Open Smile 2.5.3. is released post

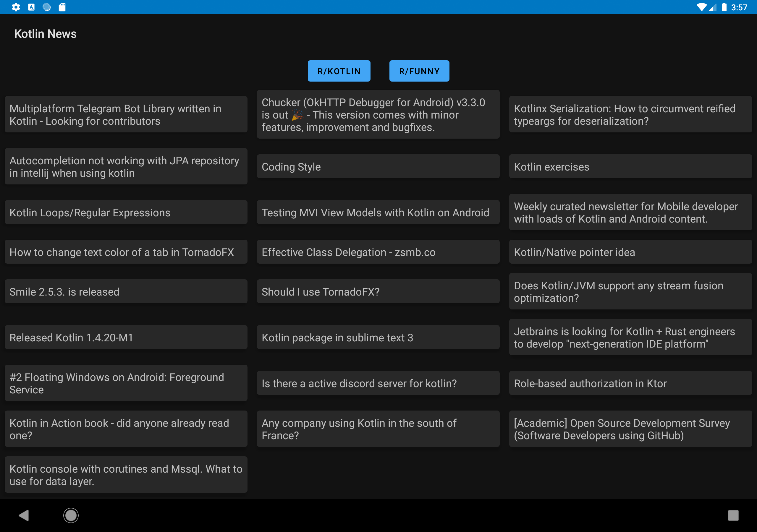pyautogui.click(x=126, y=291)
